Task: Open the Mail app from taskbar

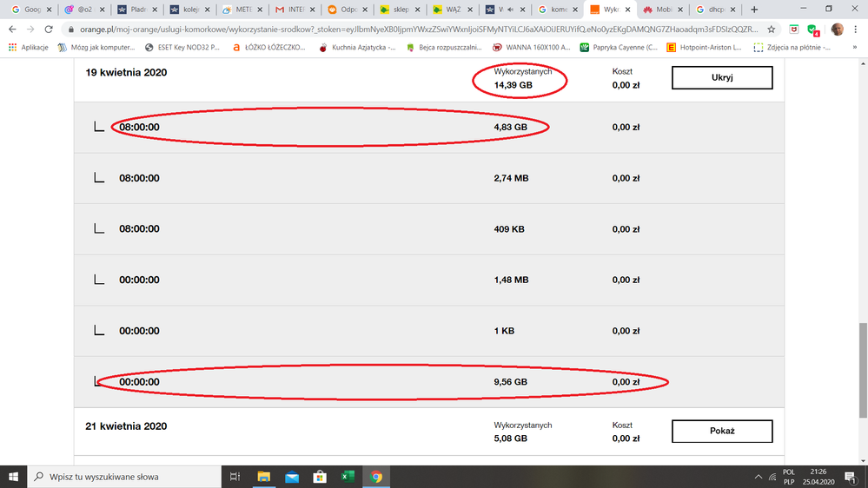Action: (292, 477)
